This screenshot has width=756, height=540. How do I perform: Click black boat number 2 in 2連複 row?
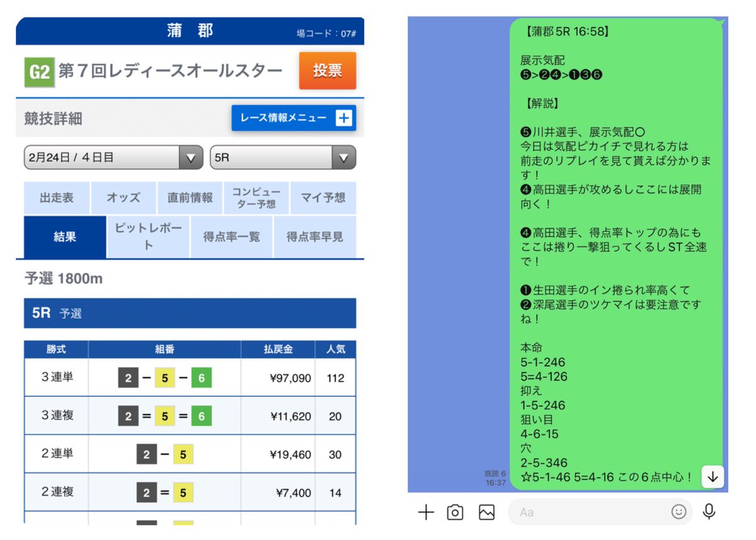tap(147, 493)
